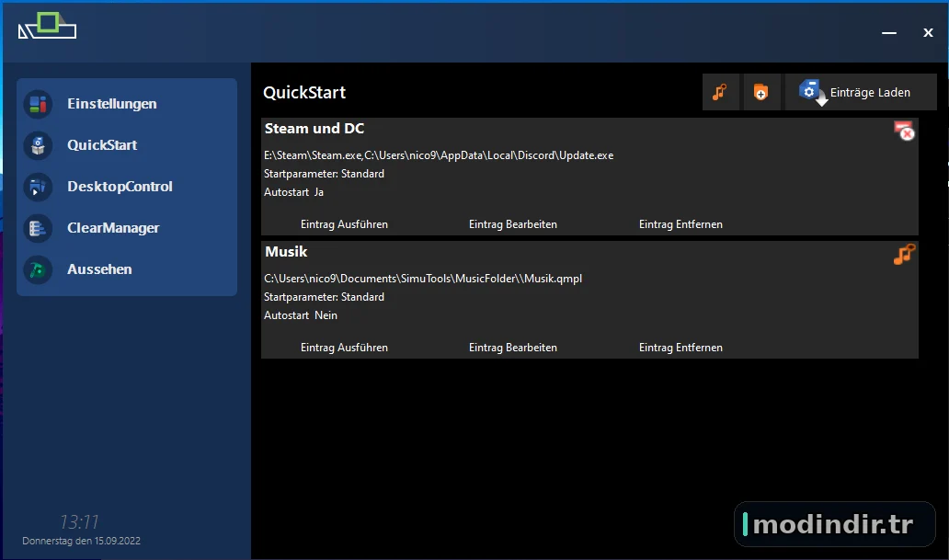949x560 pixels.
Task: Click the ClearManager sidebar icon
Action: tap(38, 228)
